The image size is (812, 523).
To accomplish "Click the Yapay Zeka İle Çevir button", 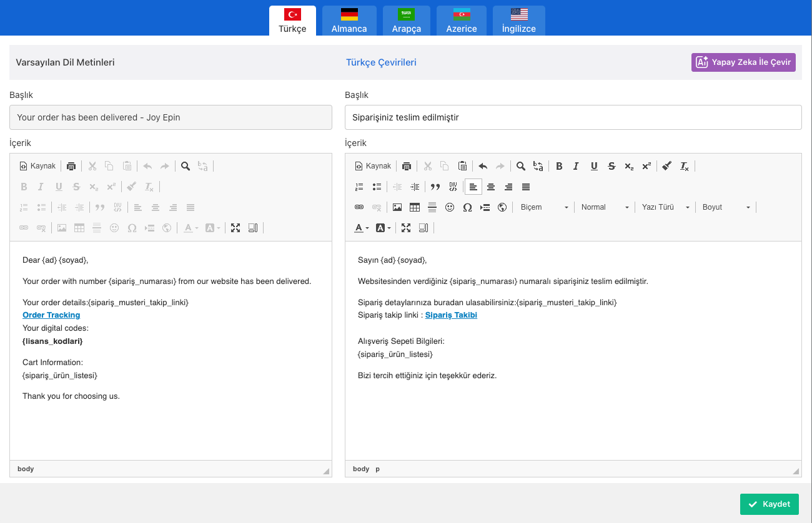I will click(743, 62).
